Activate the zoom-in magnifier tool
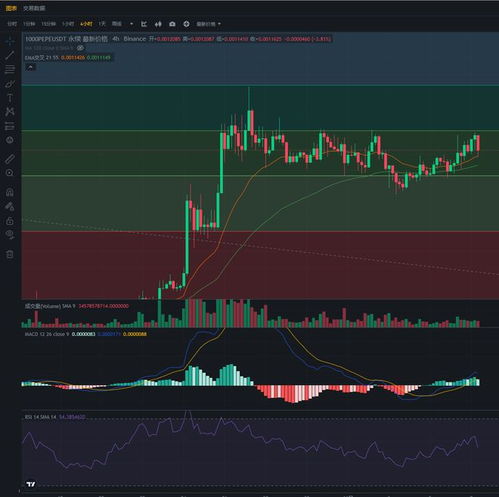The width and height of the screenshot is (499, 497). tap(10, 173)
